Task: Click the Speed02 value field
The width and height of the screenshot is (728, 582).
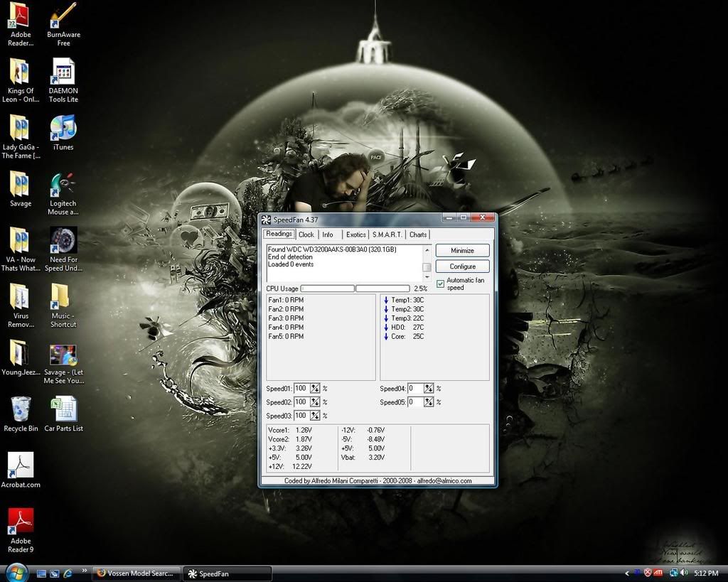Action: click(x=302, y=402)
